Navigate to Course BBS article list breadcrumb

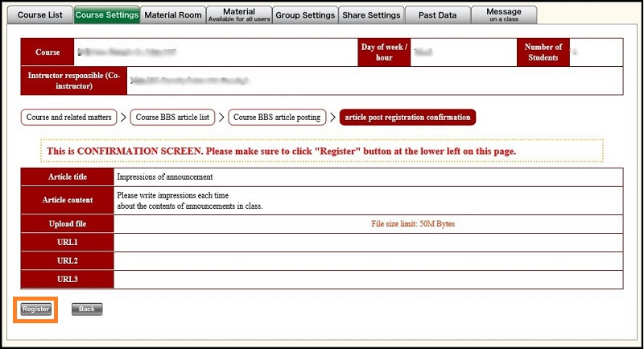(172, 118)
